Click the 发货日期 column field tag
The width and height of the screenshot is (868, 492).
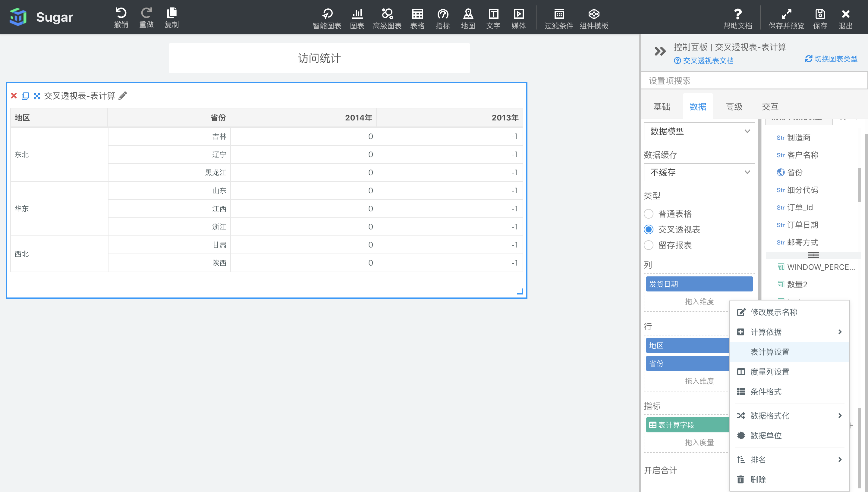point(699,284)
